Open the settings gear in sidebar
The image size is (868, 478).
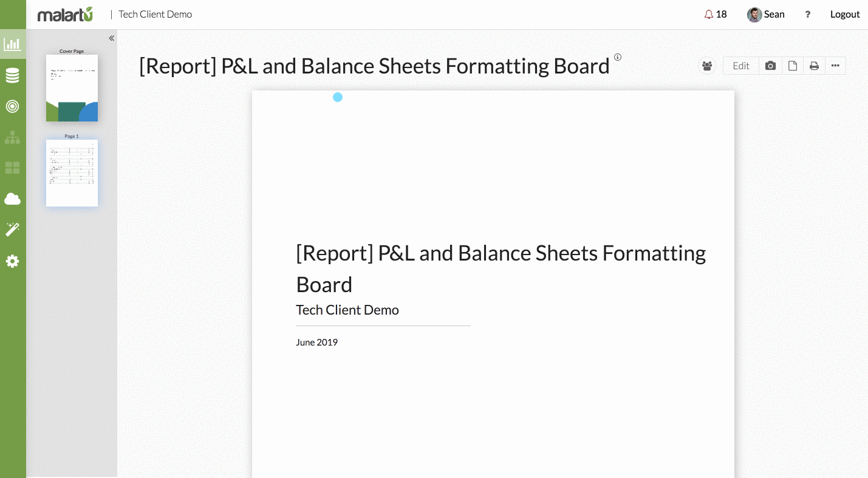(x=12, y=261)
